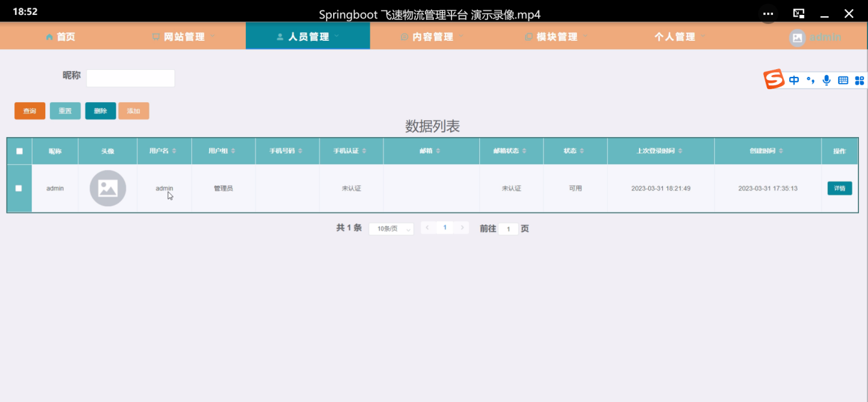868x402 pixels.
Task: Expand the 模块管理 menu arrow
Action: [x=585, y=37]
